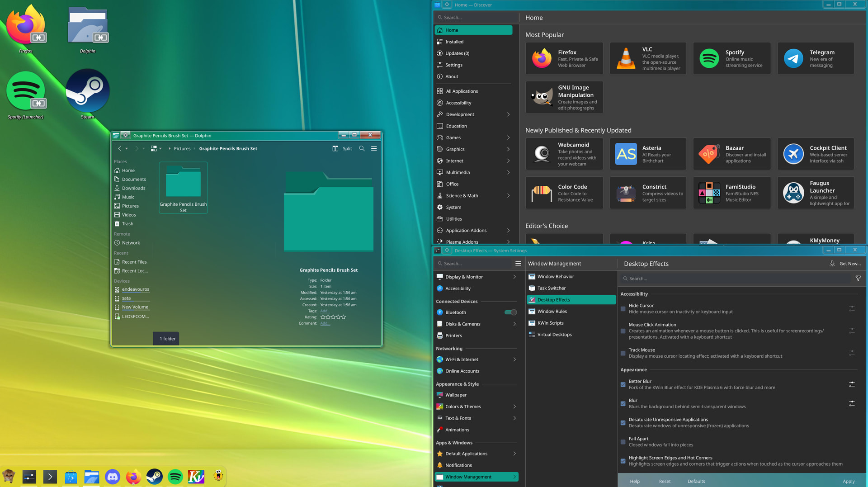This screenshot has height=487, width=868.
Task: Click the Discord icon in the dock
Action: [113, 477]
